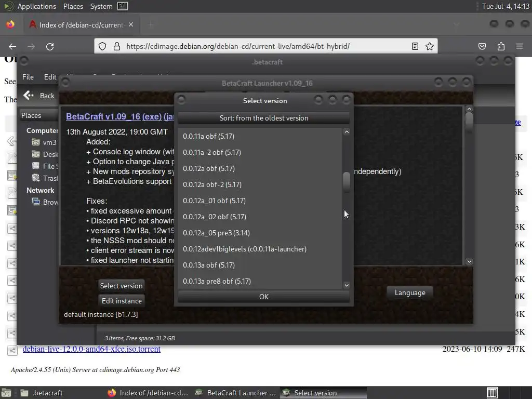532x399 pixels.
Task: Click version list scroll down arrow
Action: pyautogui.click(x=347, y=285)
